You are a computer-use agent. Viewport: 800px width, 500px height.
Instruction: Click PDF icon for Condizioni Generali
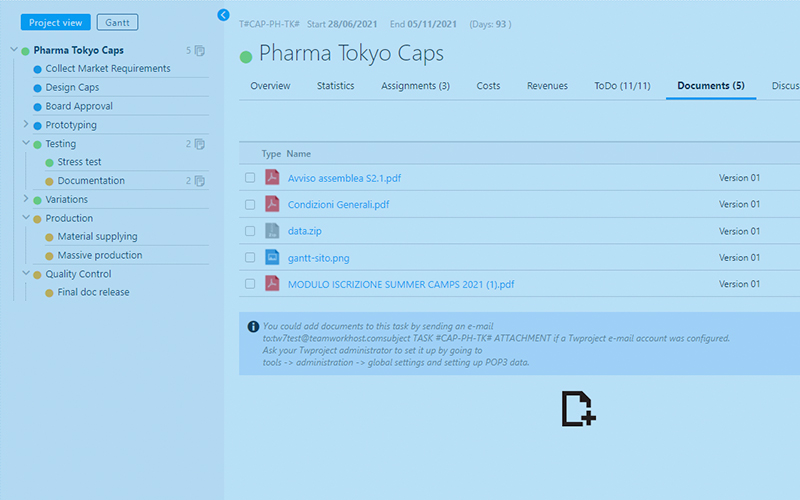[x=272, y=204]
